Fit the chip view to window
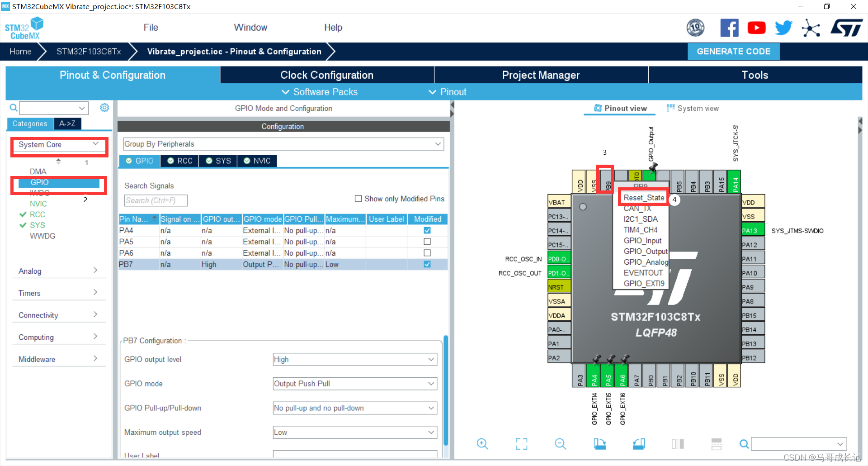The image size is (868, 466). [x=521, y=444]
